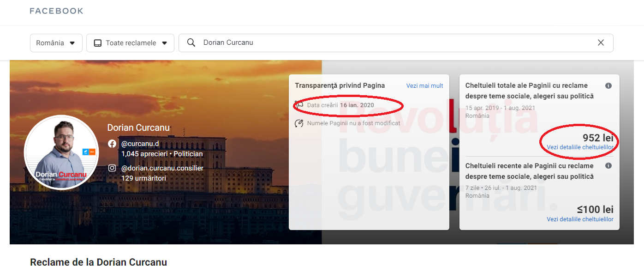Click the Instagram icon beside @dorian.curcanu.consilier
This screenshot has height=273, width=644.
click(112, 168)
